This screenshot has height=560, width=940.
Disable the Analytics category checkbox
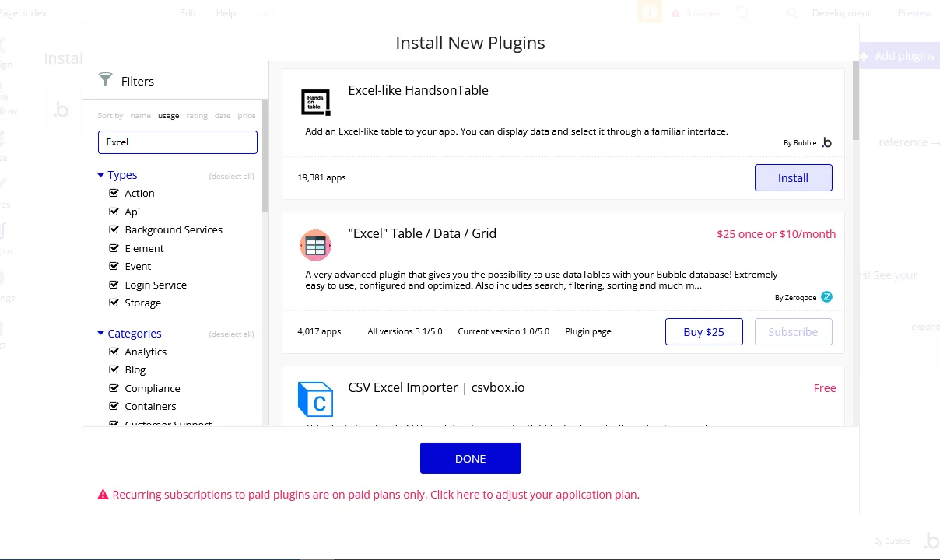[114, 352]
